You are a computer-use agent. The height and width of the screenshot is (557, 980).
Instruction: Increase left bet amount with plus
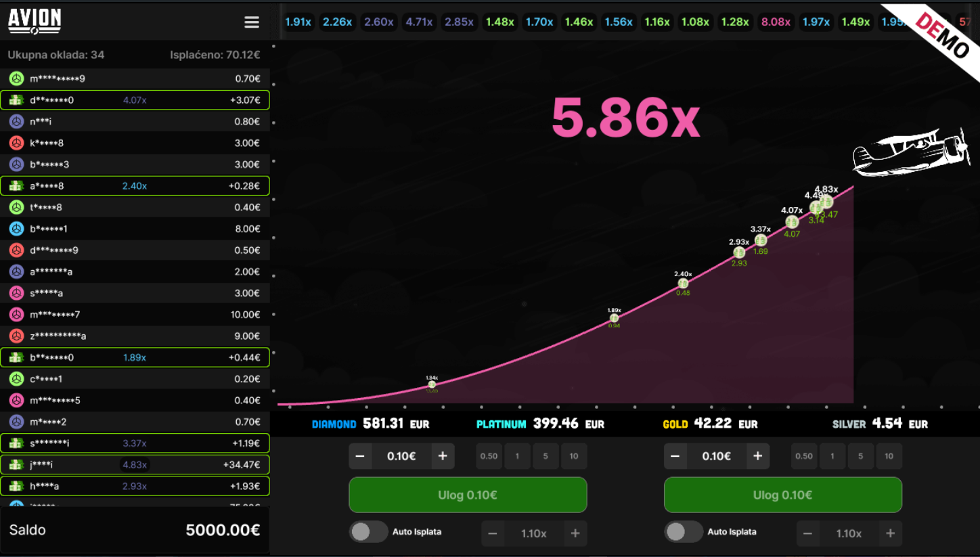[443, 456]
